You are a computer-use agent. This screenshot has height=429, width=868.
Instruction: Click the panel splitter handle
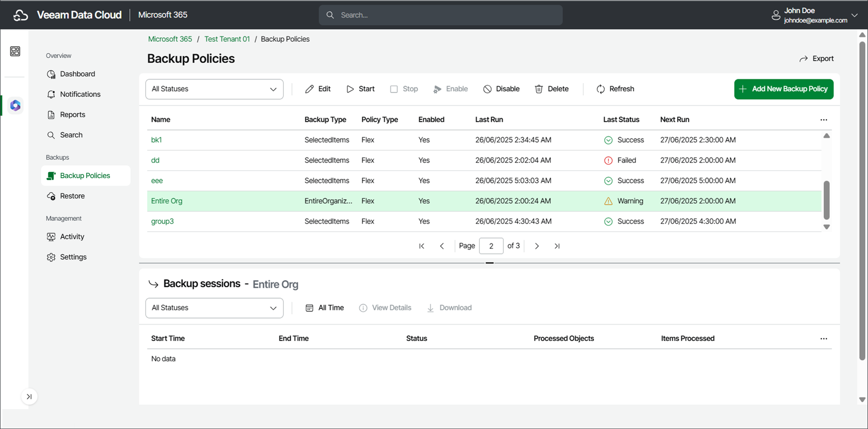tap(490, 263)
